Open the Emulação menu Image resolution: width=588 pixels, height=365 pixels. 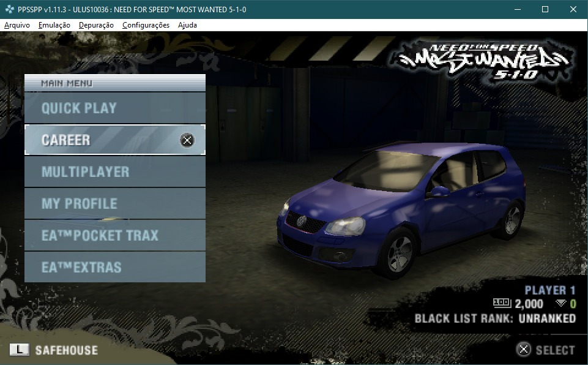click(54, 25)
